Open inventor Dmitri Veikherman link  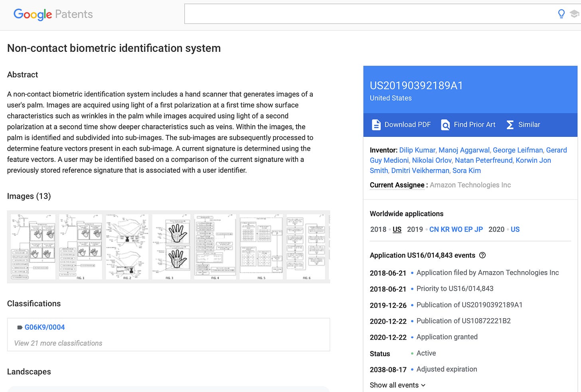point(420,171)
